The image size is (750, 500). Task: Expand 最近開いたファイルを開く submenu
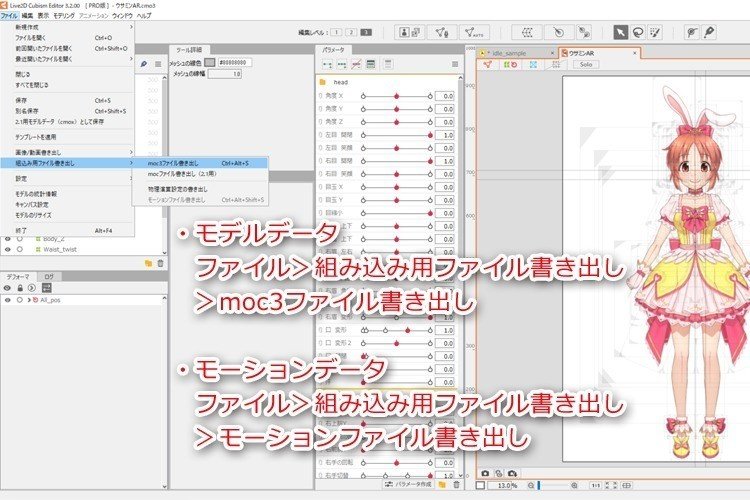pyautogui.click(x=131, y=59)
